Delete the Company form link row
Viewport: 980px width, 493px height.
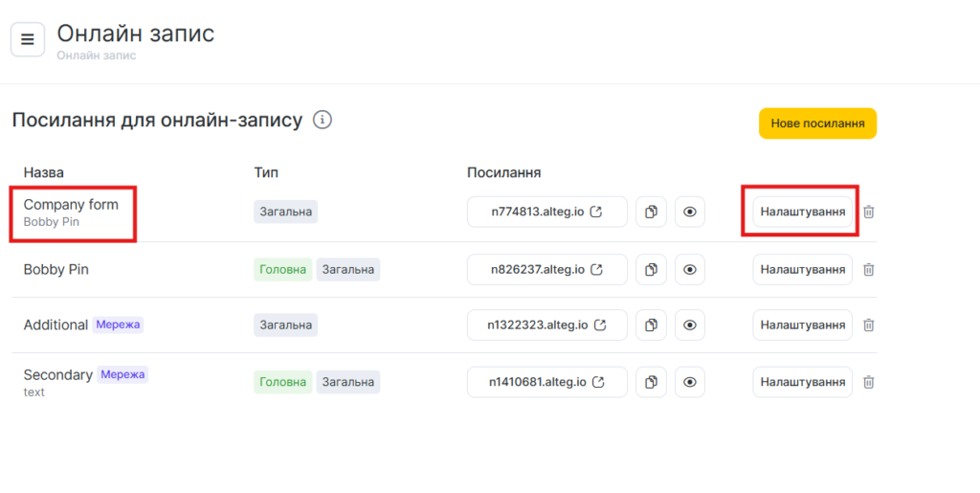[869, 212]
